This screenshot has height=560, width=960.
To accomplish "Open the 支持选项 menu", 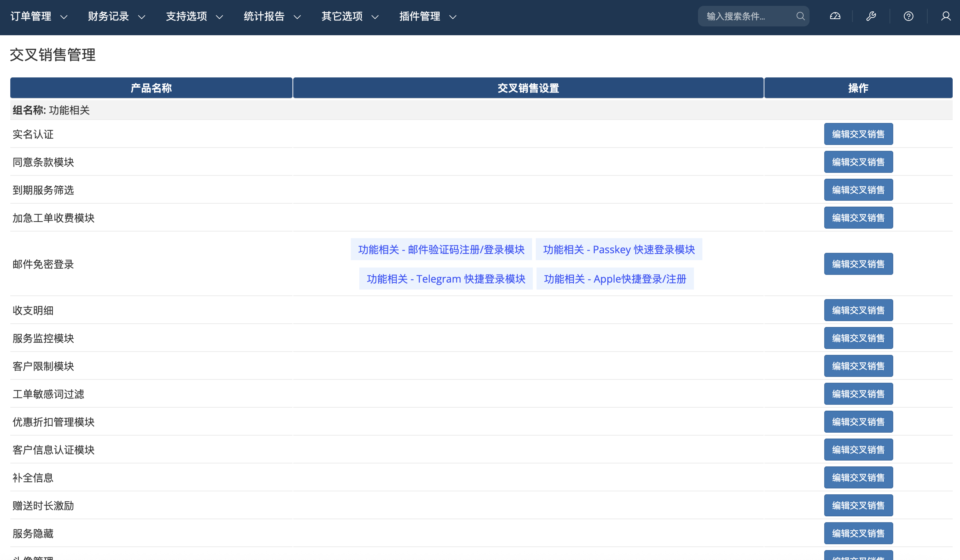I will point(194,17).
